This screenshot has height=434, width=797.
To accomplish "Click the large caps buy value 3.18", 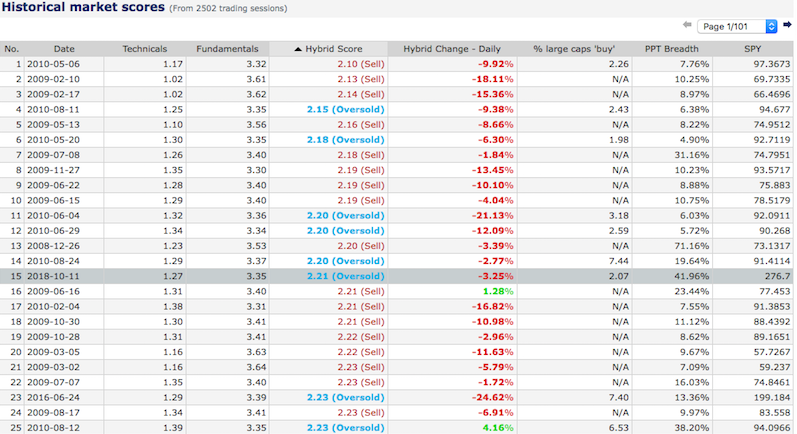I will click(619, 215).
